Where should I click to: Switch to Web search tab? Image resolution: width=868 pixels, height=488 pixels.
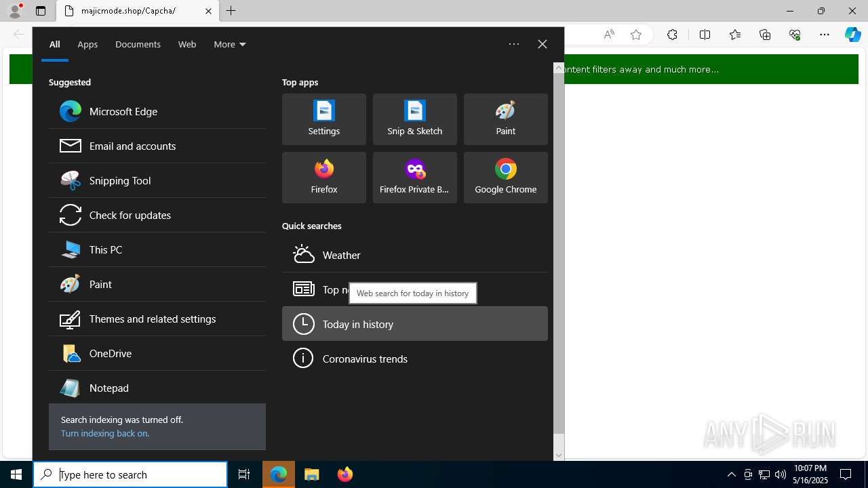pyautogui.click(x=187, y=44)
